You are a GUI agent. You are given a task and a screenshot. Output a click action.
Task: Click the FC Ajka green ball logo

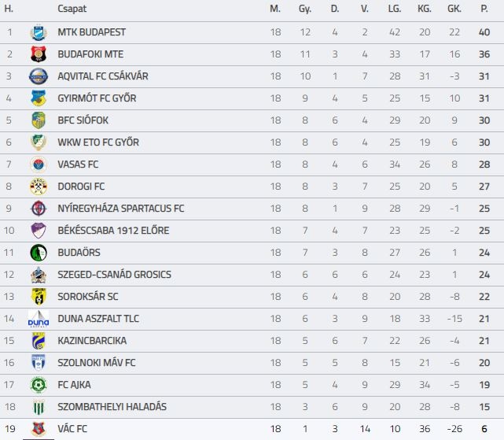tap(39, 385)
